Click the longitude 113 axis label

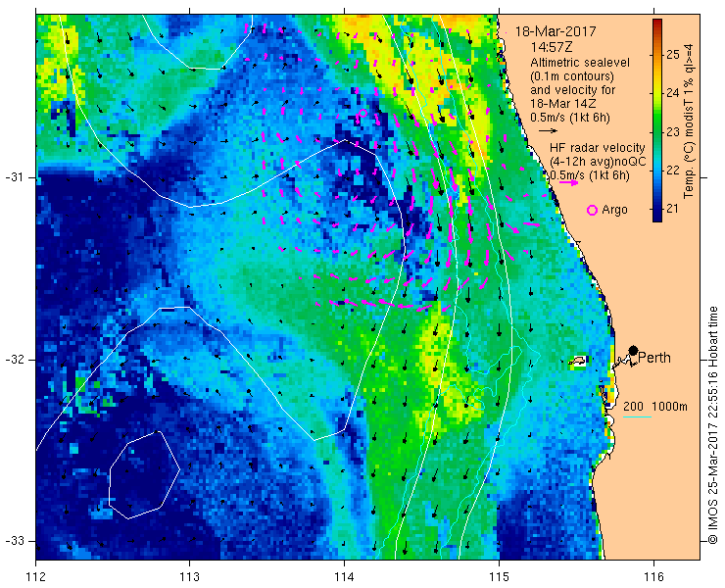(189, 577)
